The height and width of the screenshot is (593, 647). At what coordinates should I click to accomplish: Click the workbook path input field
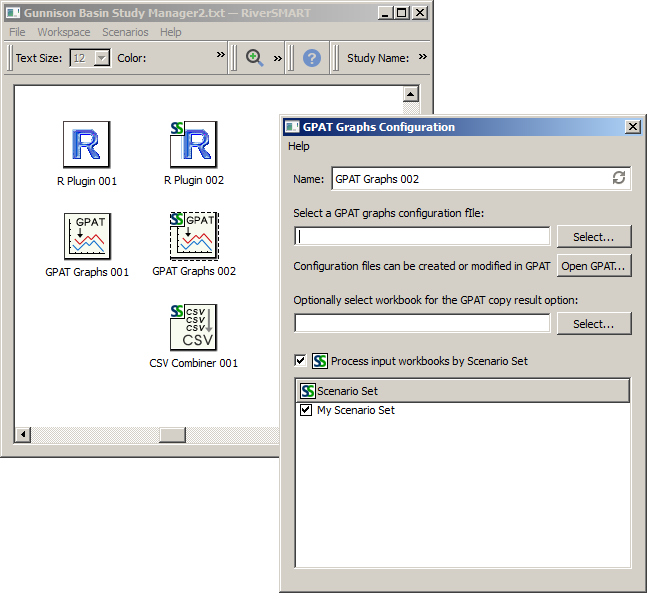(422, 323)
